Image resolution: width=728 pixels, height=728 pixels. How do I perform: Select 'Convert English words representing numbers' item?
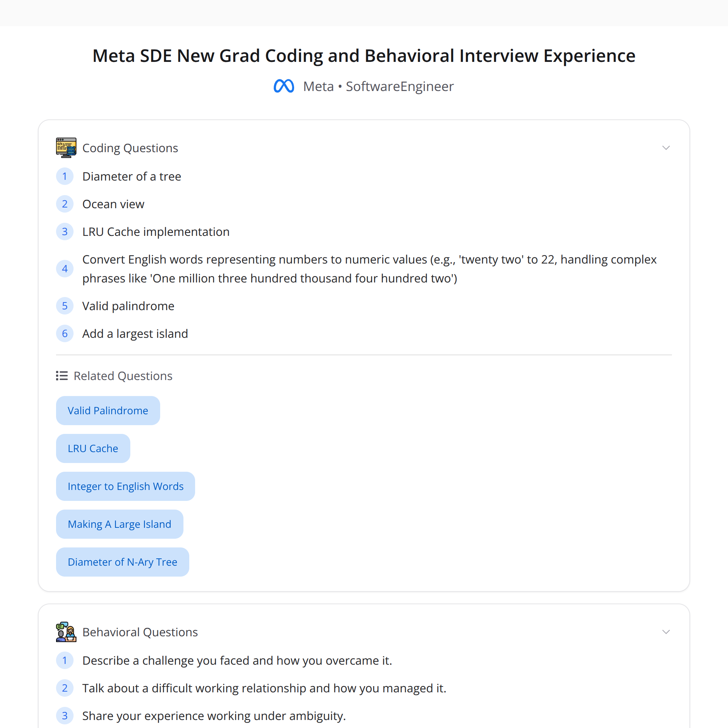[x=369, y=269]
